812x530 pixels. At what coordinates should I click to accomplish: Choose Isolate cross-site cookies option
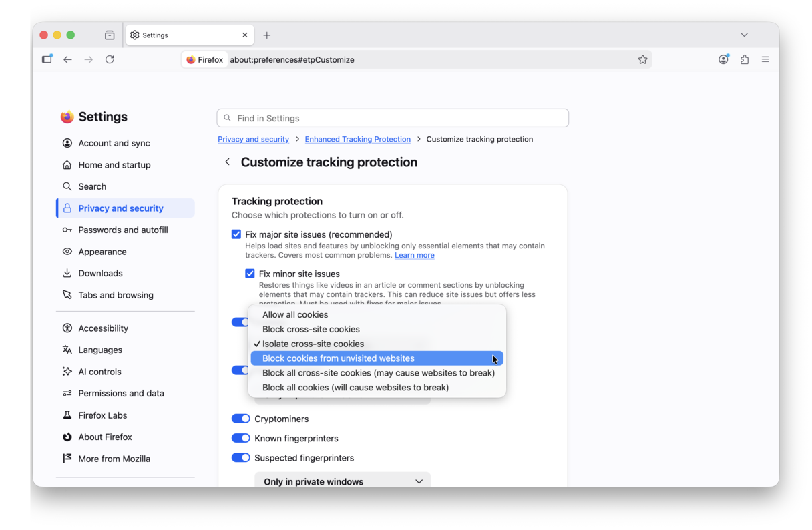pyautogui.click(x=377, y=344)
